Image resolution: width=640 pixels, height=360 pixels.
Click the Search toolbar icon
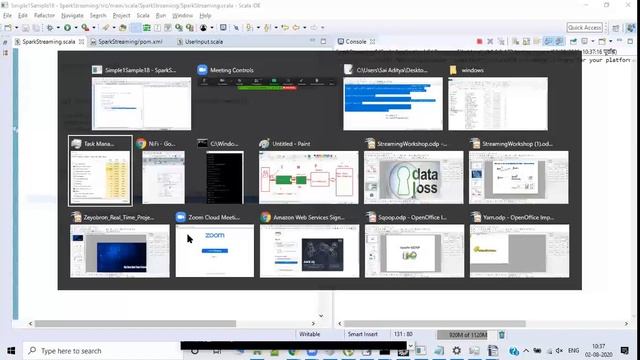click(105, 28)
